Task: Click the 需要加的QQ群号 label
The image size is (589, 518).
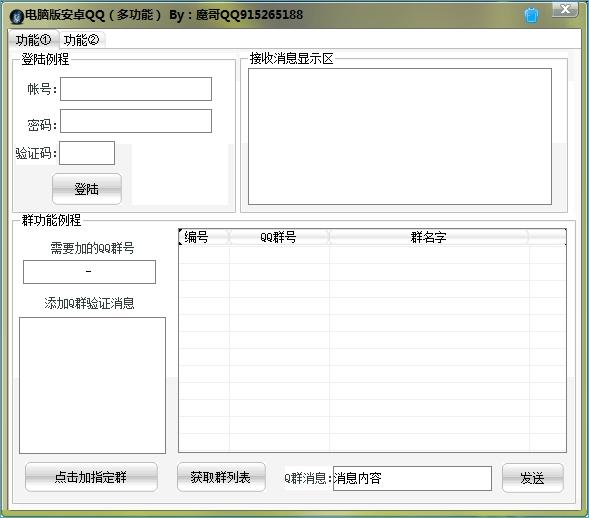Action: click(92, 248)
